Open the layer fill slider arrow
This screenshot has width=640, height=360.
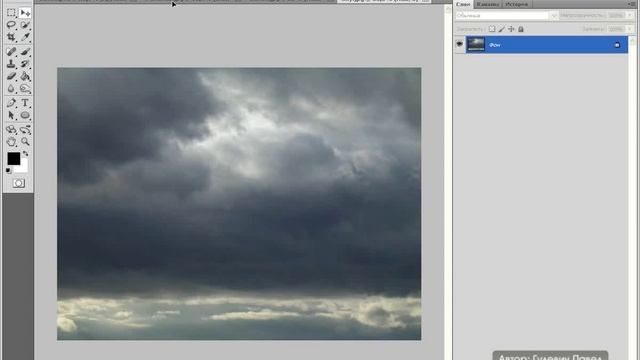point(631,29)
